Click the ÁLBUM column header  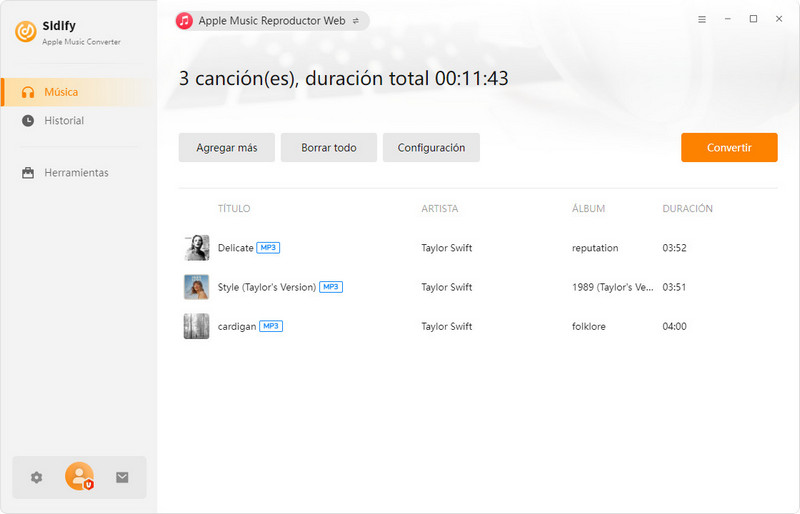point(588,208)
